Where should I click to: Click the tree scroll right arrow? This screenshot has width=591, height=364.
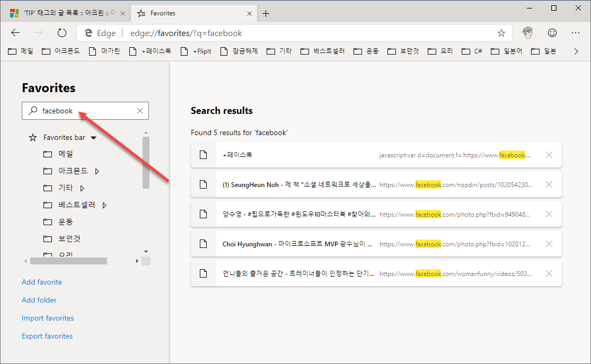[x=137, y=261]
